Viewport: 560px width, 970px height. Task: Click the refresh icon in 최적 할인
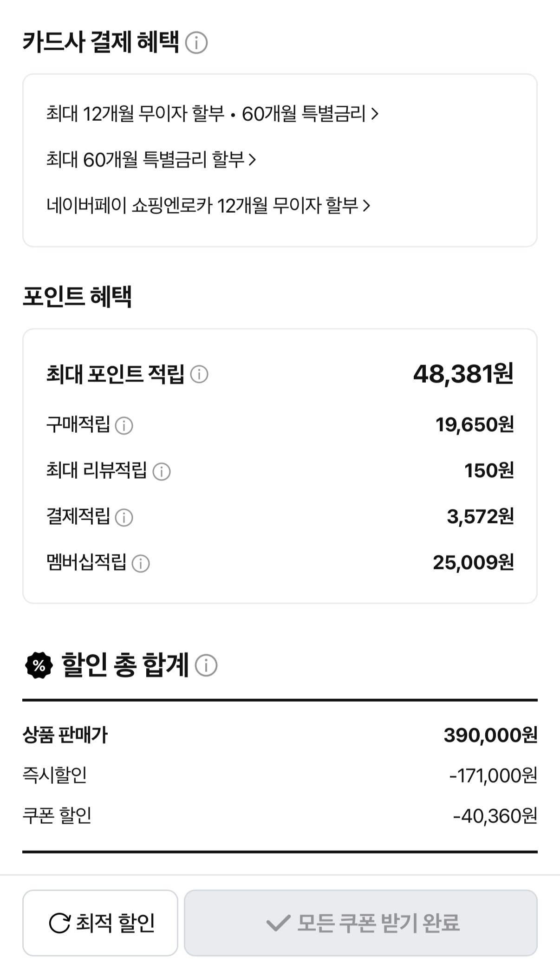(59, 923)
